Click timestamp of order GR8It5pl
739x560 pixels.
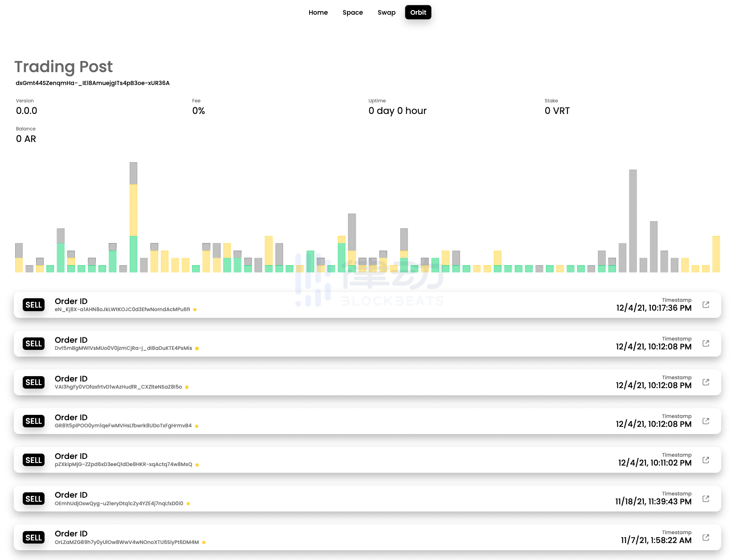point(654,424)
